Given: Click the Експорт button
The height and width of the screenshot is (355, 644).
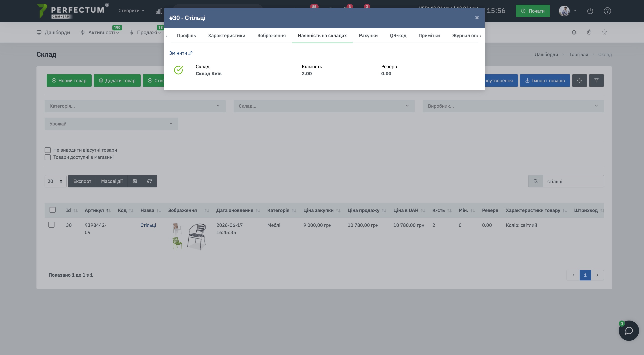Looking at the screenshot, I should (82, 181).
